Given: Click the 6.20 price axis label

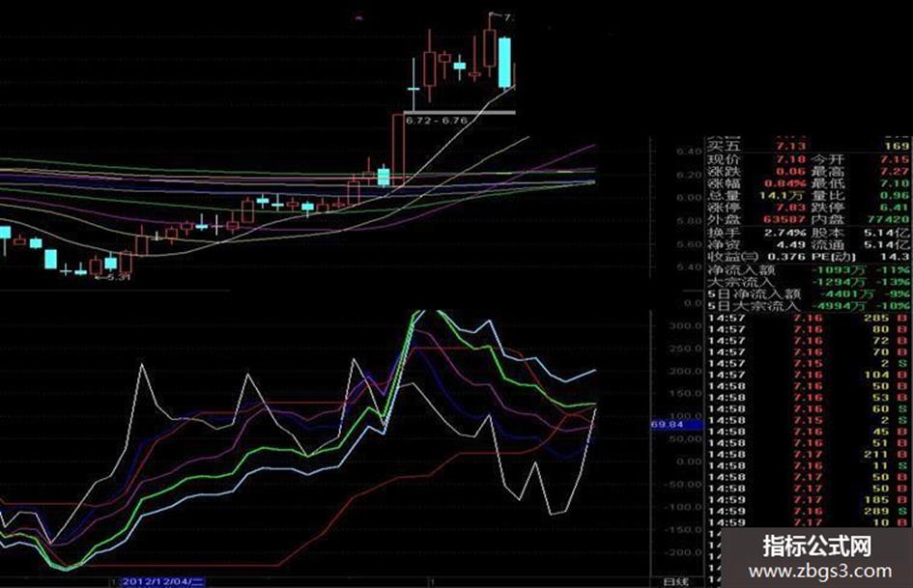Looking at the screenshot, I should [689, 175].
